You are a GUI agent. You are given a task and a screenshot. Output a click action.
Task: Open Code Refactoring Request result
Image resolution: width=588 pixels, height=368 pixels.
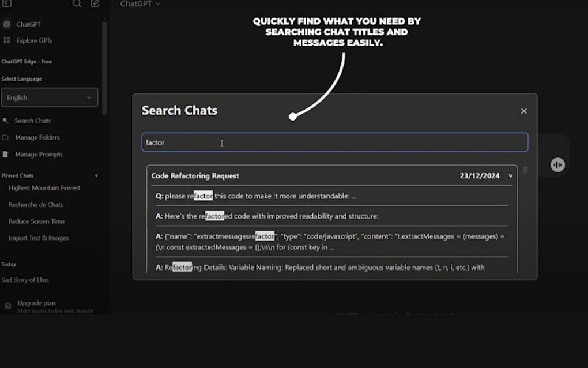click(x=195, y=175)
